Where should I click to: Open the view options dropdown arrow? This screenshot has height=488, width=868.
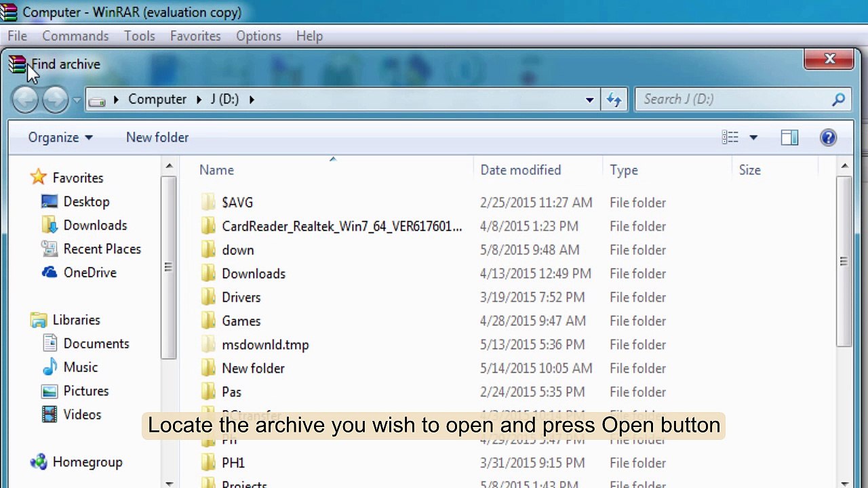click(753, 138)
